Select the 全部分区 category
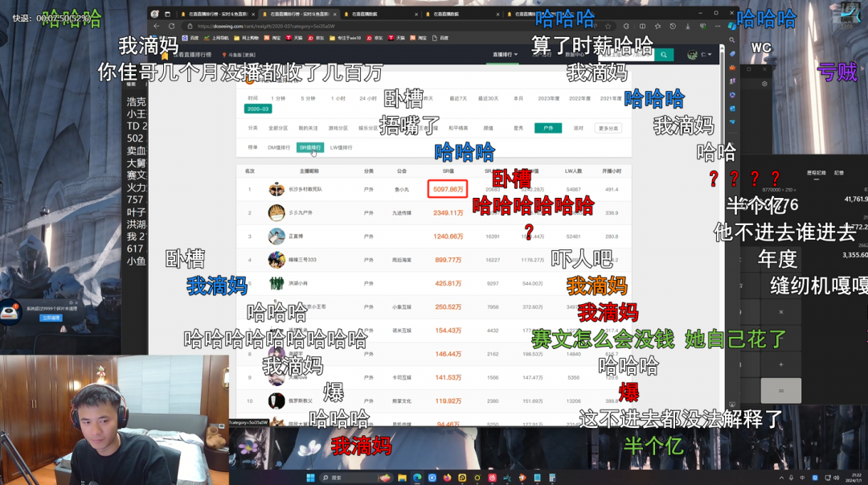Image resolution: width=868 pixels, height=485 pixels. 278,128
